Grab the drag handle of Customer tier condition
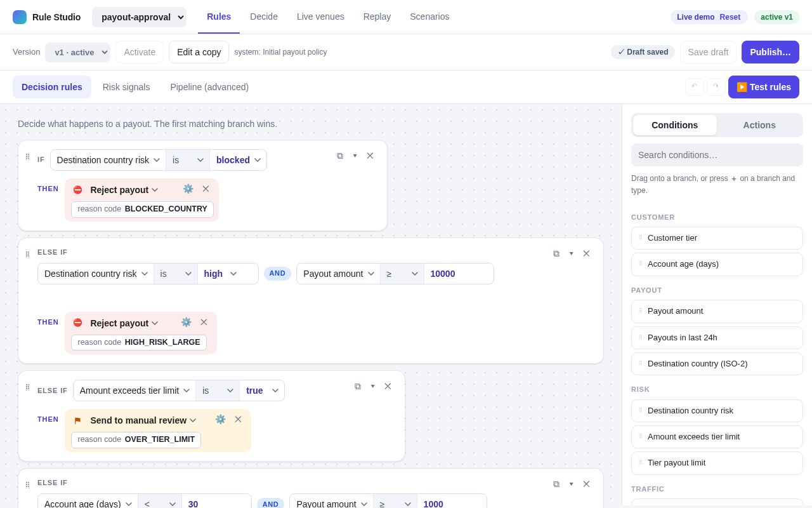Image resolution: width=812 pixels, height=508 pixels. [640, 237]
